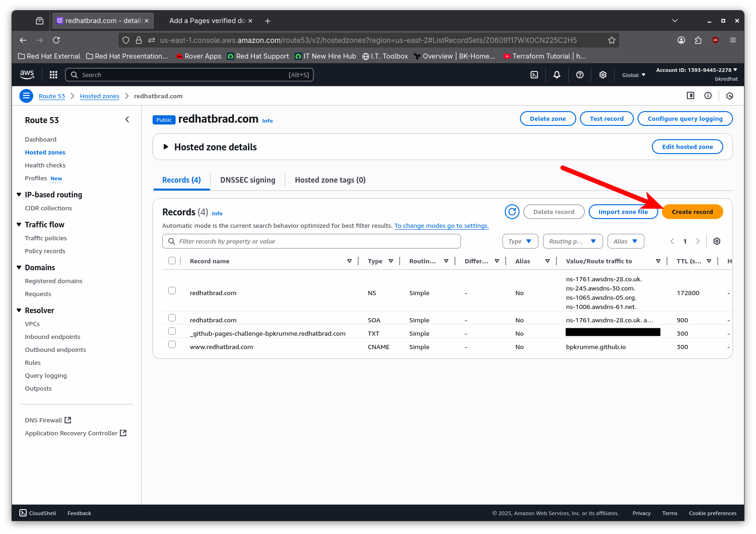Reload the browser page
The image size is (756, 534).
[56, 40]
